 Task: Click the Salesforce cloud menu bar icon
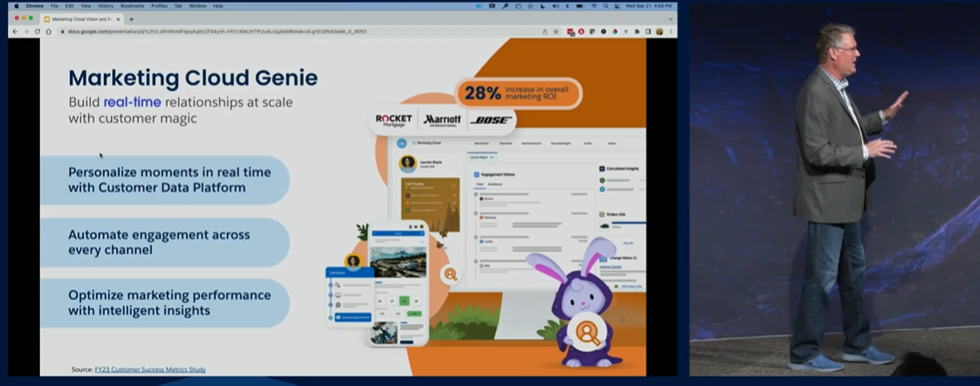479,6
